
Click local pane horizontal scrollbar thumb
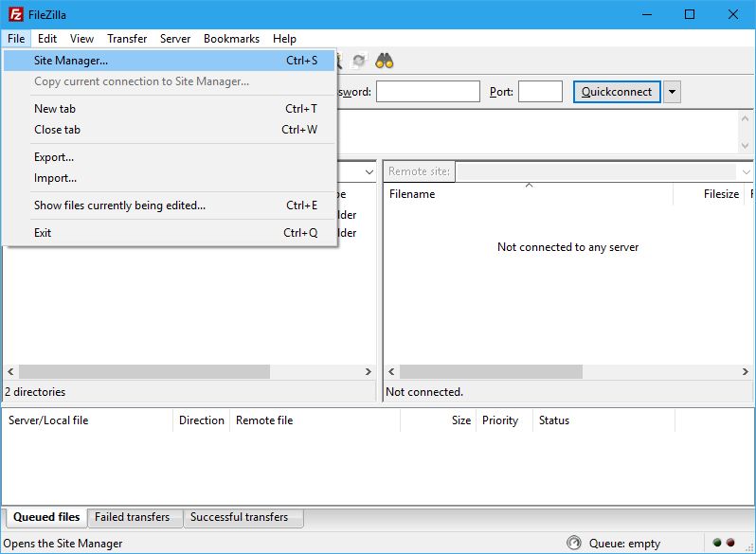pyautogui.click(x=144, y=372)
